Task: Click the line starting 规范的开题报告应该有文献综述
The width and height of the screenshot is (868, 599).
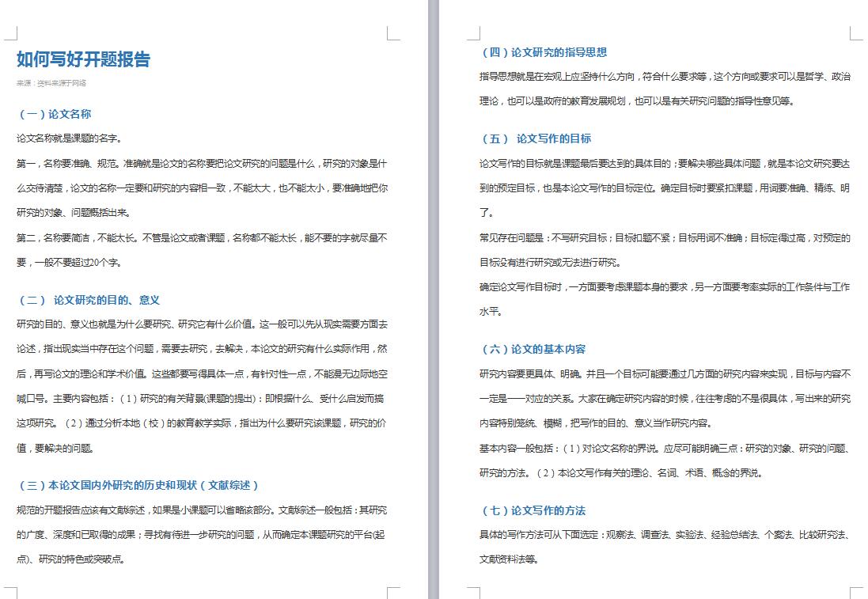Action: (x=202, y=510)
